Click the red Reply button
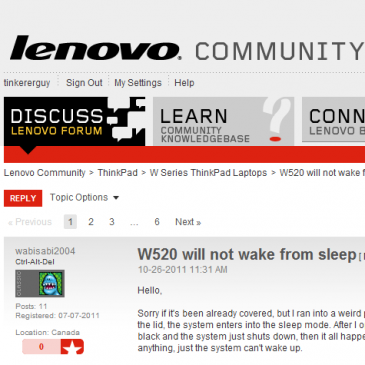Viewport: 365px width, 365px height. pos(23,198)
